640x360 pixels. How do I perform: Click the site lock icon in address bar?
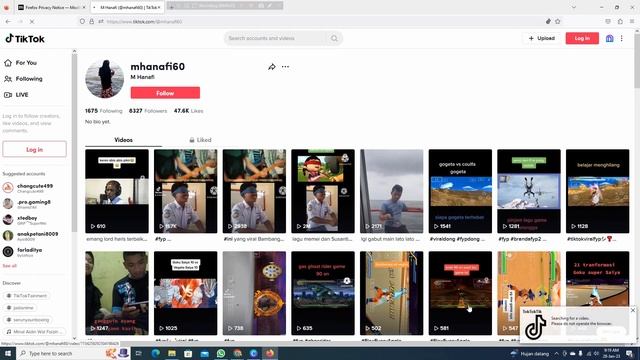[x=91, y=21]
